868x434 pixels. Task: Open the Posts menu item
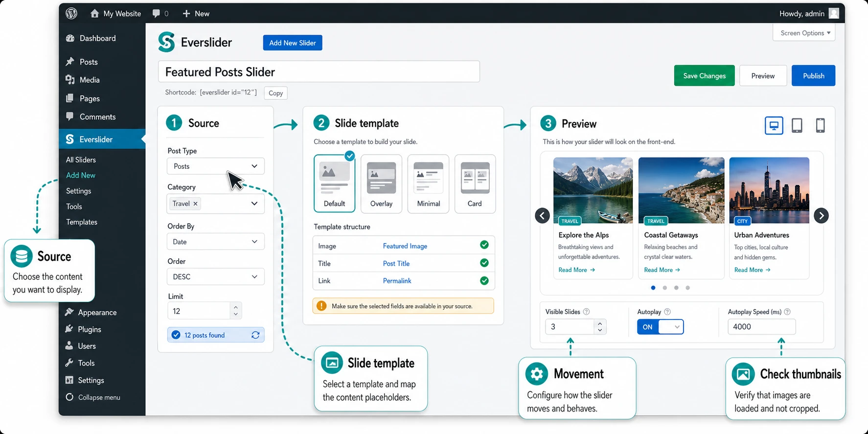coord(89,62)
